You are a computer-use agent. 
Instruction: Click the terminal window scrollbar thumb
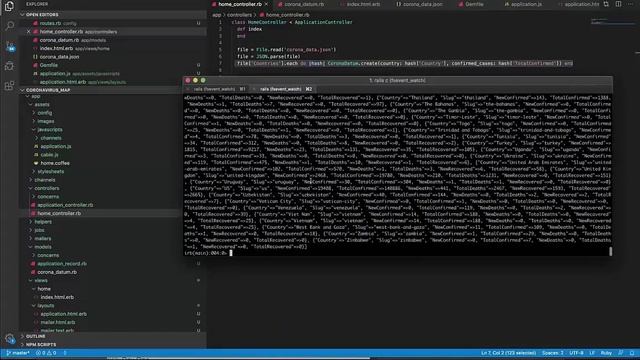(611, 251)
